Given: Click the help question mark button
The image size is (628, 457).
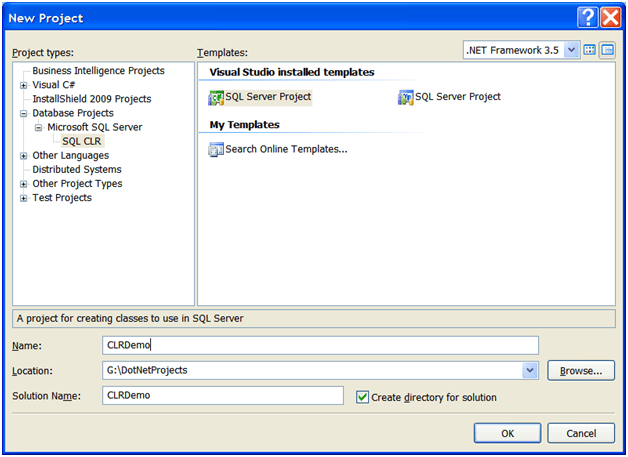Looking at the screenshot, I should coord(588,18).
